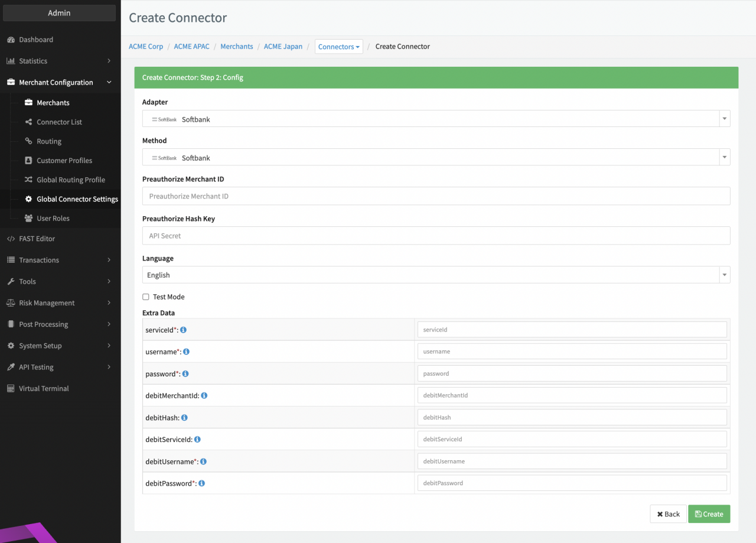Screen dimensions: 756x543
Task: Select Customer Profiles in the sidebar
Action: (64, 161)
